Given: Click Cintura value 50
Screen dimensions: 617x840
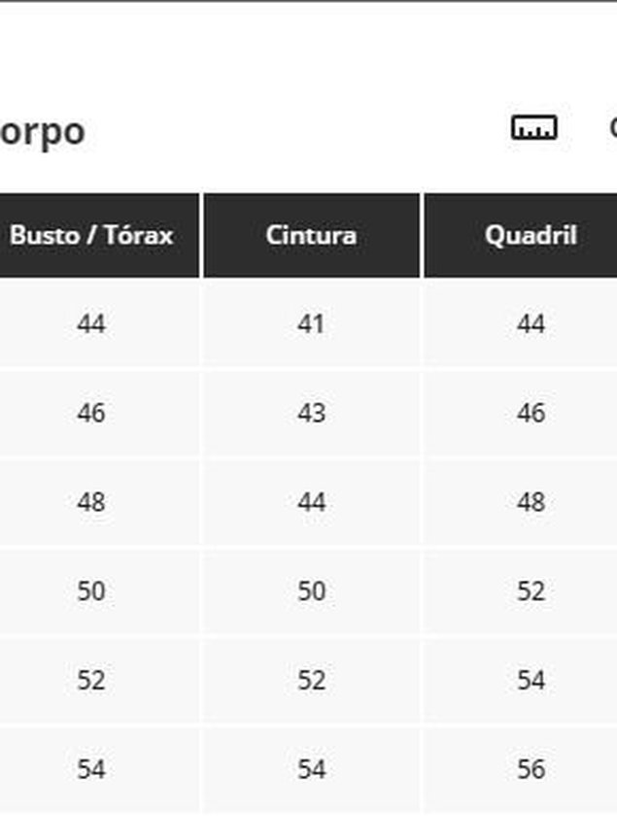Looking at the screenshot, I should pos(312,591).
